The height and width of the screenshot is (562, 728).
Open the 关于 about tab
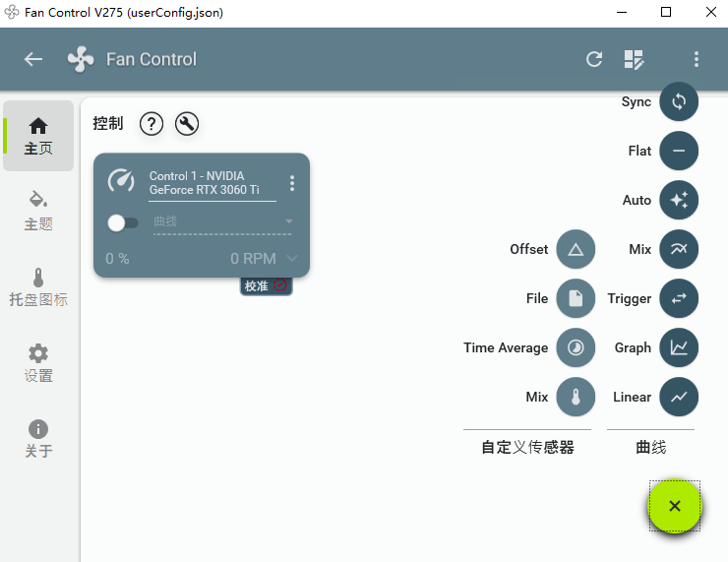(x=38, y=438)
